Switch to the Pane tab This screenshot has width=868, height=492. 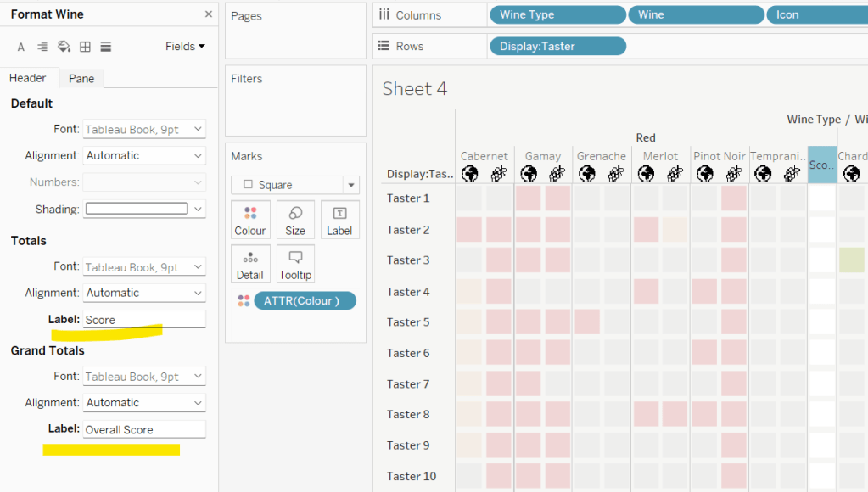[x=81, y=78]
